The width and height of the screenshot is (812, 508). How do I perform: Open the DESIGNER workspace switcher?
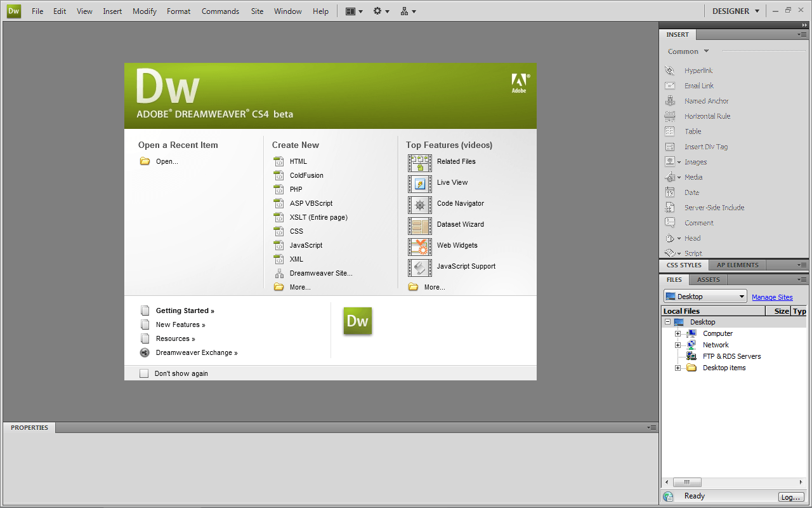coord(736,11)
